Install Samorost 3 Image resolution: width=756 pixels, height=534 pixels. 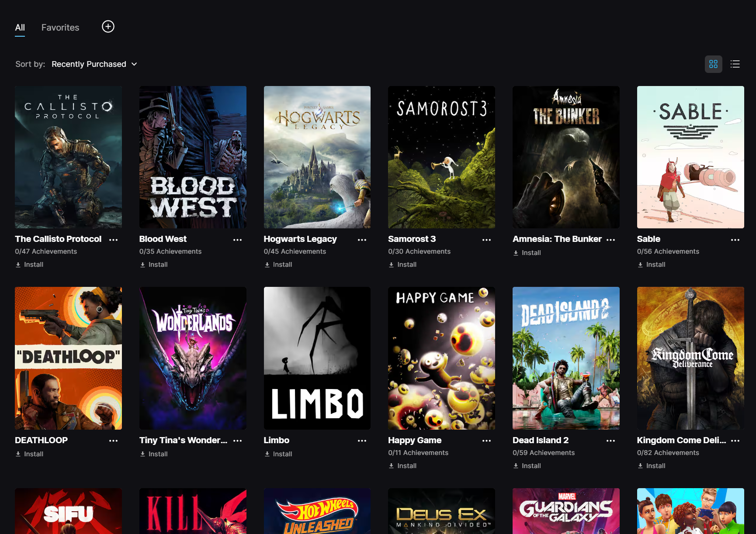point(402,265)
